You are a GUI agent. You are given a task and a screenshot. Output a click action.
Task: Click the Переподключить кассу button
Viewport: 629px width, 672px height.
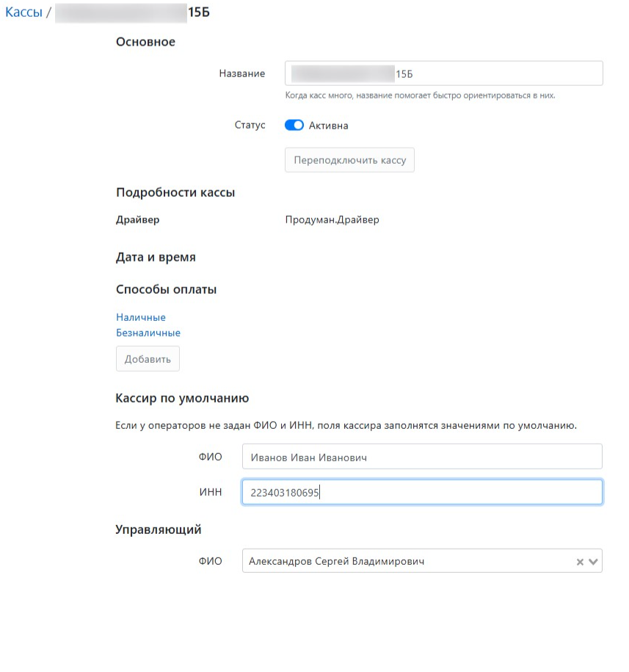349,160
